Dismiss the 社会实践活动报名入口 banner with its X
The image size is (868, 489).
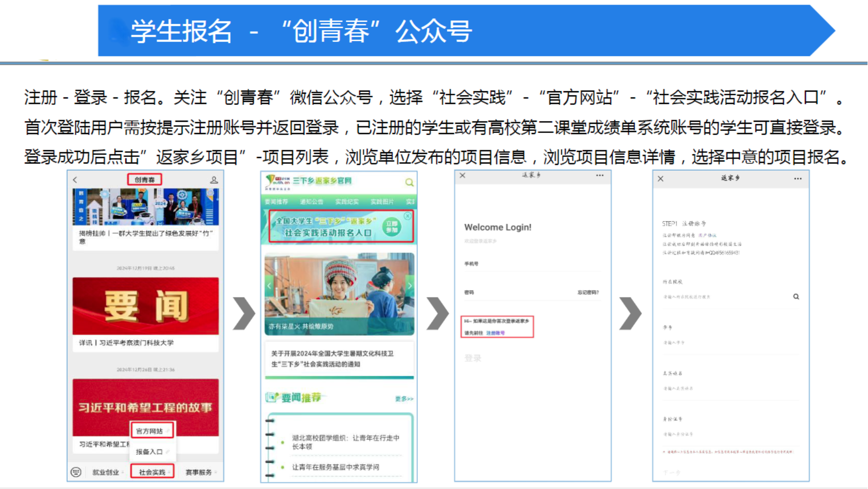tap(408, 216)
